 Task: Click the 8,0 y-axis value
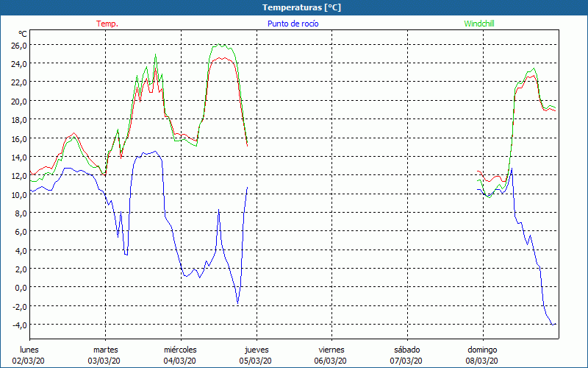(x=21, y=213)
